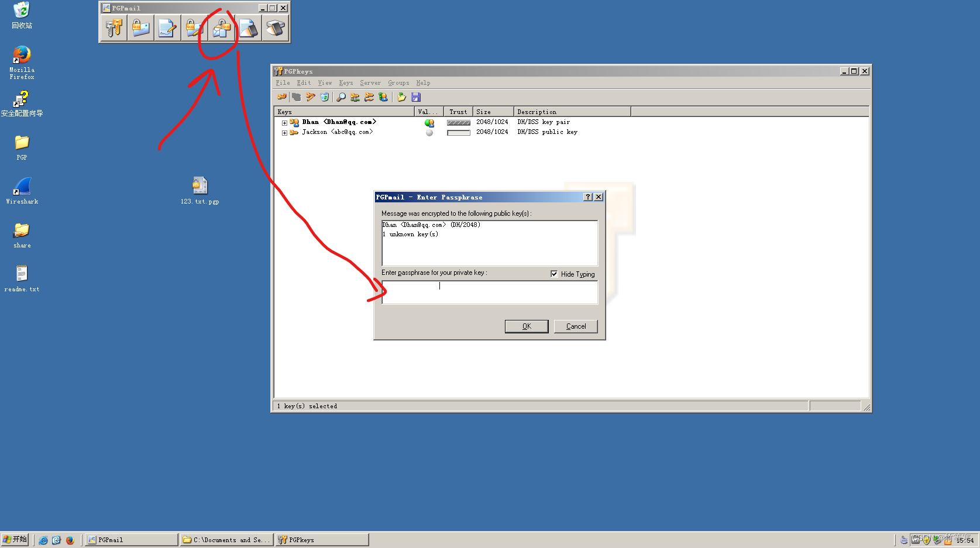
Task: Open the Help menu in PGPkeys
Action: (x=423, y=83)
